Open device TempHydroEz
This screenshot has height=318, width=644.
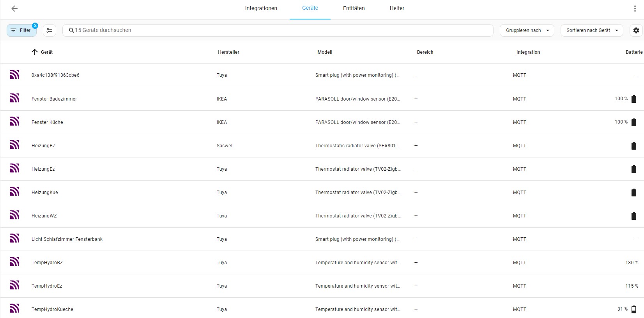click(x=47, y=286)
